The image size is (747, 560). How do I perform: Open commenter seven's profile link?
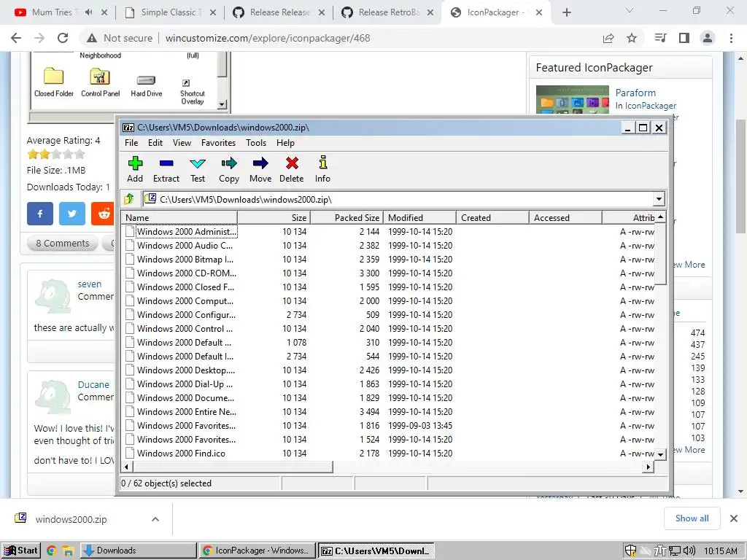(x=90, y=284)
